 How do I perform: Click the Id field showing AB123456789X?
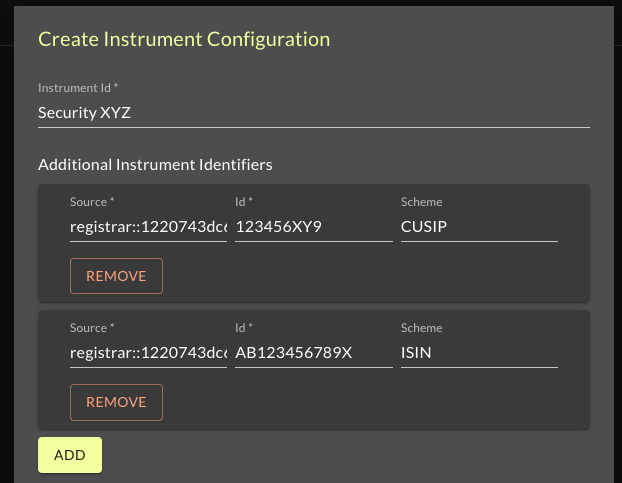tap(313, 353)
